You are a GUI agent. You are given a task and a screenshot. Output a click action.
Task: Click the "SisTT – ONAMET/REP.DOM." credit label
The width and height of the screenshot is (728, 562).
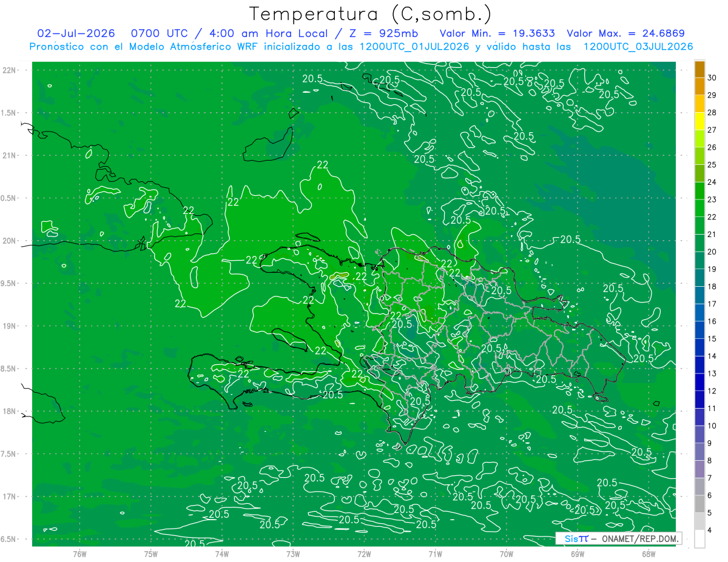[618, 538]
